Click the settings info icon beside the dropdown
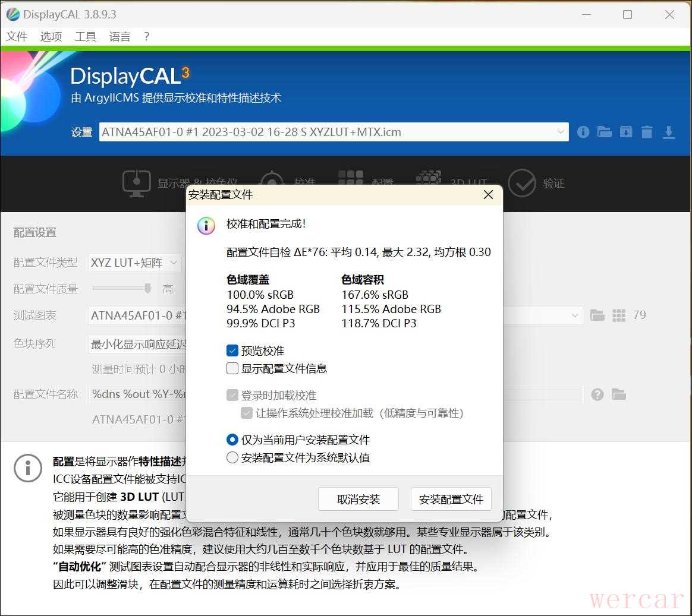 pos(583,132)
